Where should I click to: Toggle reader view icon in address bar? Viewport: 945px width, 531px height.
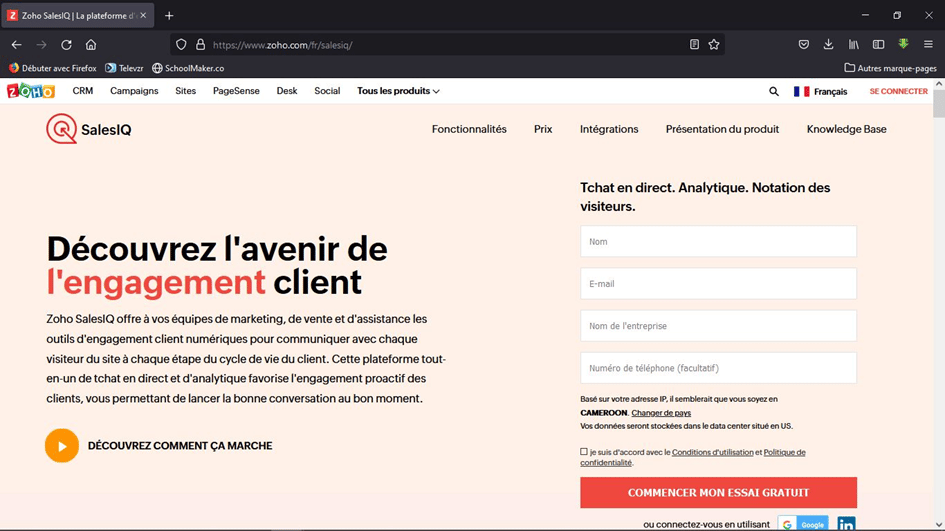pyautogui.click(x=694, y=45)
